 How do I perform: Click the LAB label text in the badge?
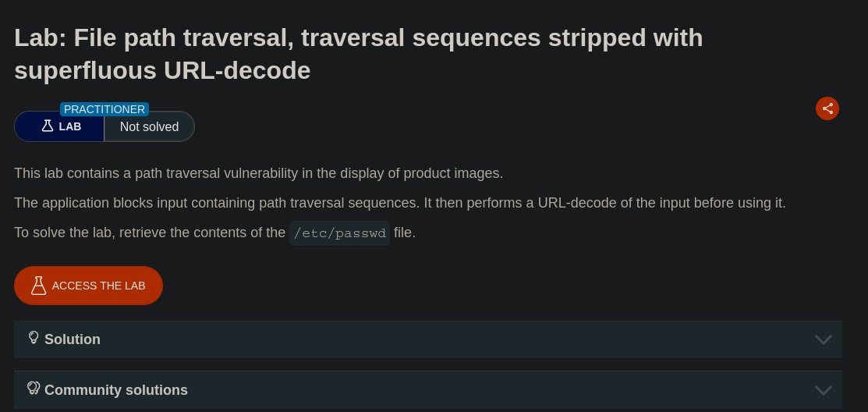(70, 126)
